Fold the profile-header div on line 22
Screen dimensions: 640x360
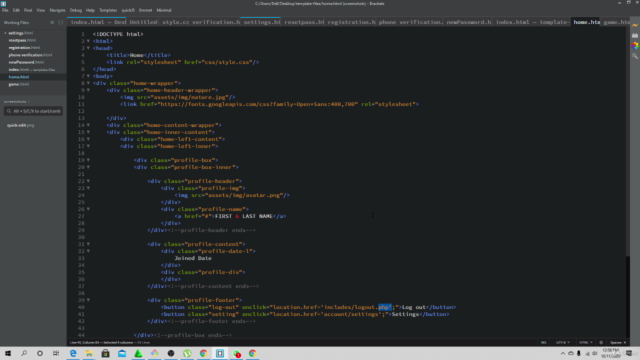tap(88, 181)
